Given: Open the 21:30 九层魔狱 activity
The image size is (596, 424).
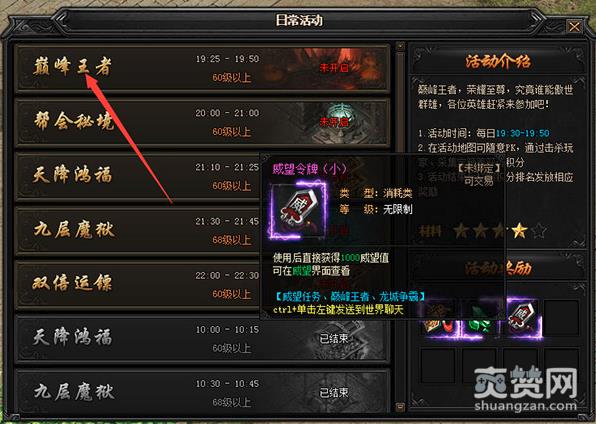Looking at the screenshot, I should (x=138, y=230).
